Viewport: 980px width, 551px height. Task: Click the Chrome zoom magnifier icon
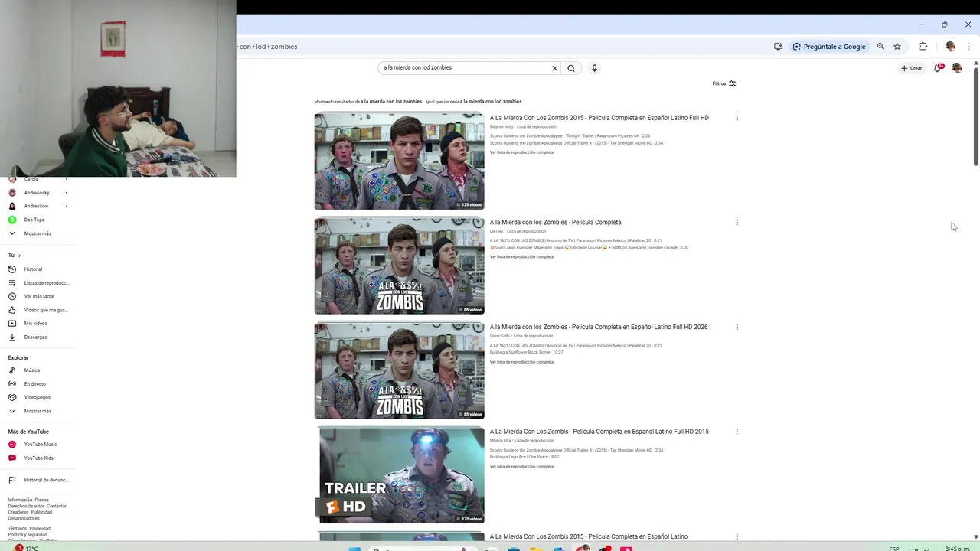880,47
